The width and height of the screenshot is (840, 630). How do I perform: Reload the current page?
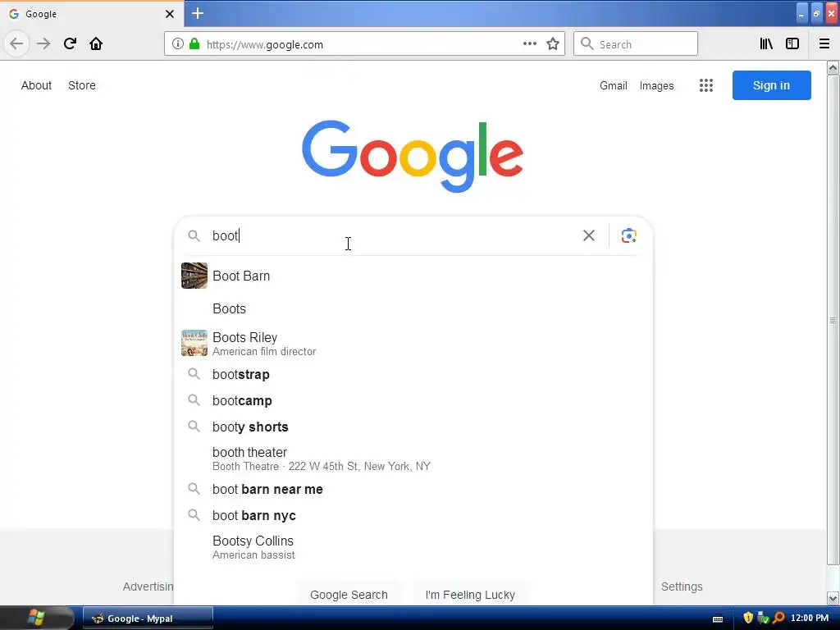70,43
